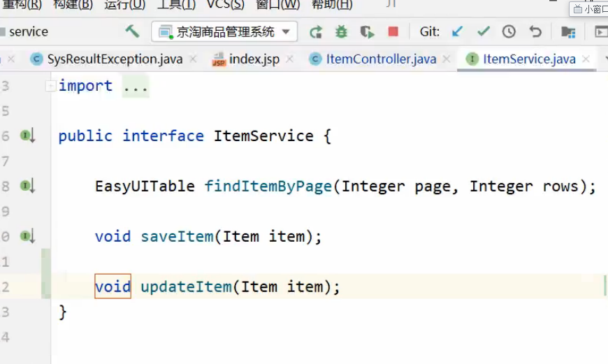Close the ItemService.java tab
The width and height of the screenshot is (608, 364).
tap(586, 59)
